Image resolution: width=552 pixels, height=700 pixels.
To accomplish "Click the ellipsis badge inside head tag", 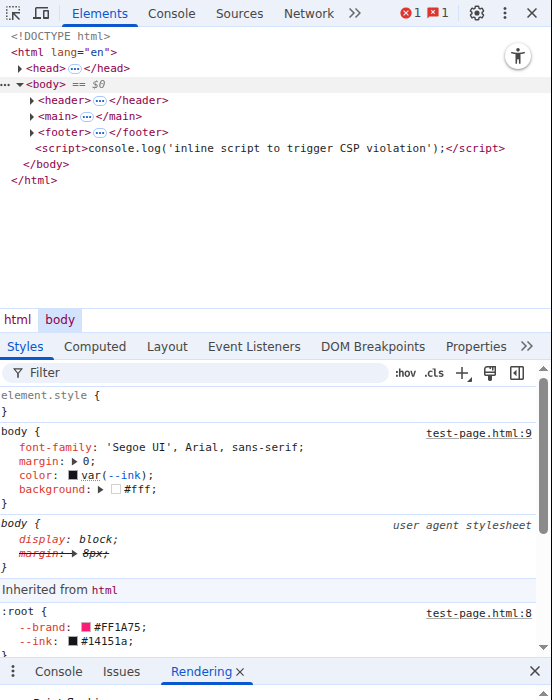I will pos(75,69).
